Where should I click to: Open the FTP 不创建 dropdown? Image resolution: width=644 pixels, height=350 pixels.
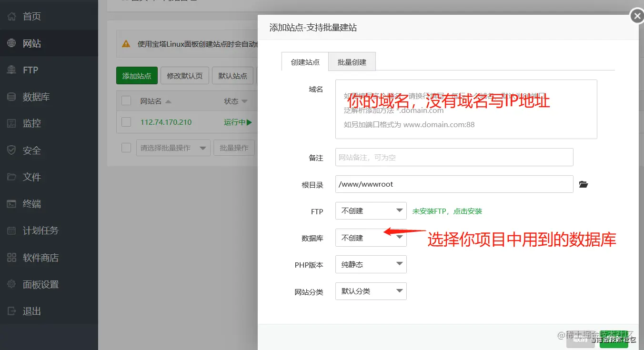click(371, 211)
